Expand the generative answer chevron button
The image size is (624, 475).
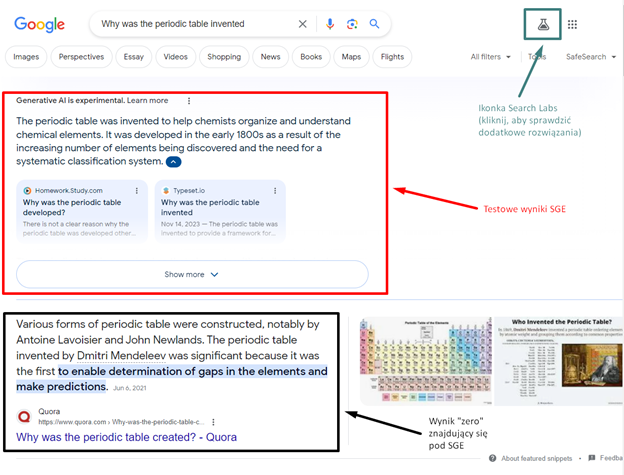click(174, 161)
